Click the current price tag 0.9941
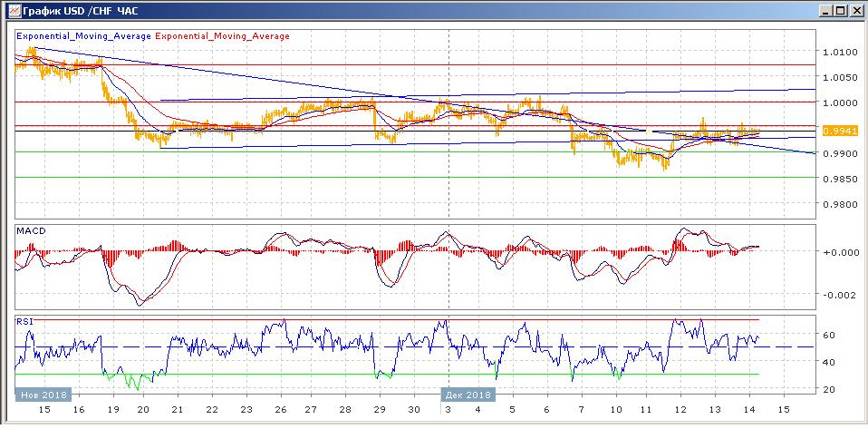The width and height of the screenshot is (868, 429). point(840,131)
